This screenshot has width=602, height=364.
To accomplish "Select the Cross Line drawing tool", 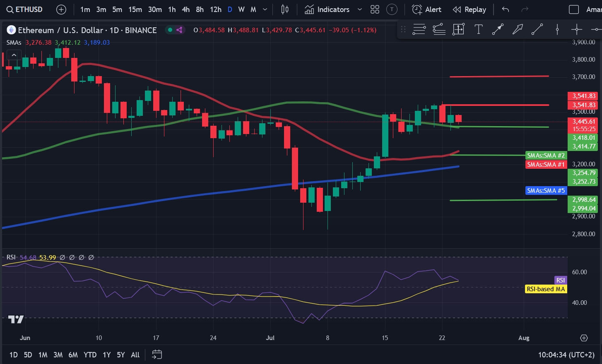I will click(577, 29).
